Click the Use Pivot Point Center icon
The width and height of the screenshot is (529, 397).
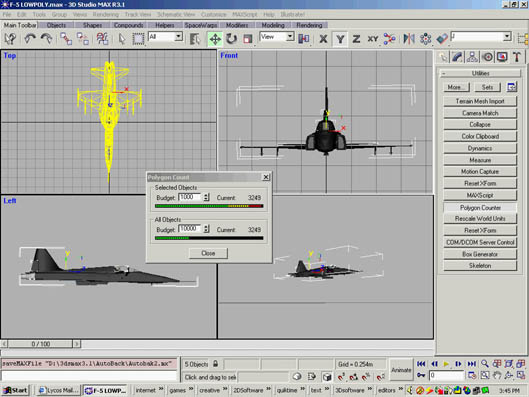304,39
